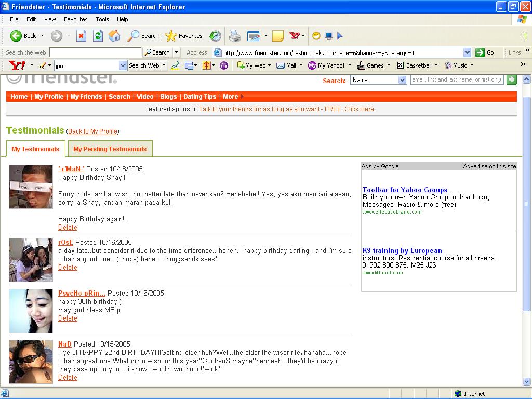
Task: Open Toolbar for Yahoo Groups ad link
Action: [405, 190]
